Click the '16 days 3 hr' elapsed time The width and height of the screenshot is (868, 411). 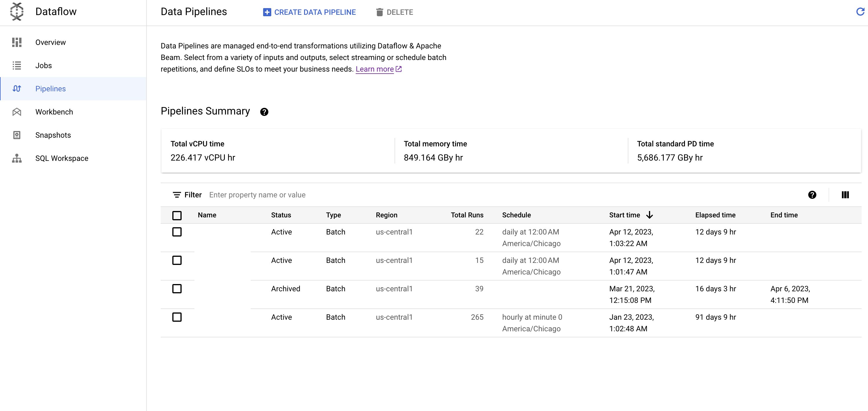click(x=716, y=289)
